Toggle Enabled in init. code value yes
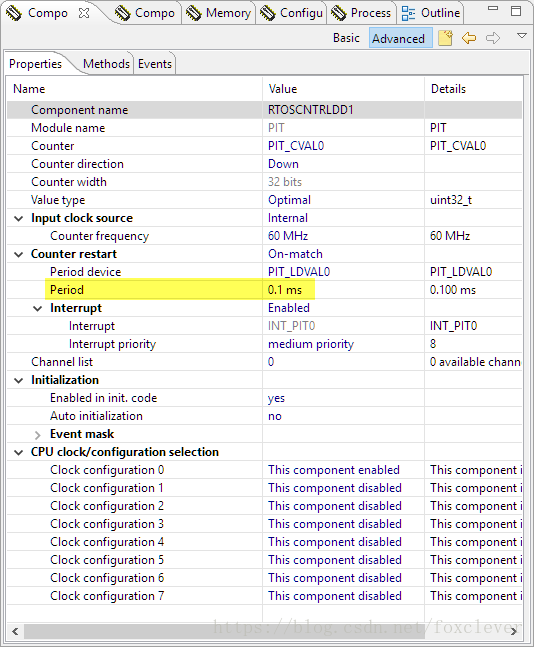 click(276, 398)
